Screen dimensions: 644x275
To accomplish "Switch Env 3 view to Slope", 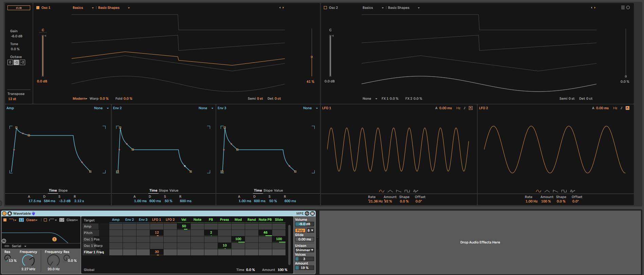I will [x=268, y=191].
